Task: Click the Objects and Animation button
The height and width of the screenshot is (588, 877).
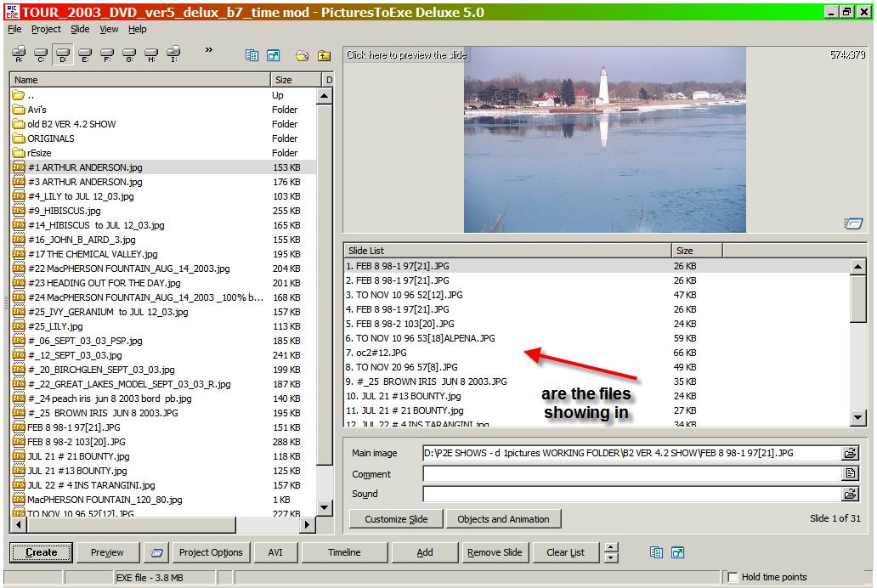Action: pos(503,519)
